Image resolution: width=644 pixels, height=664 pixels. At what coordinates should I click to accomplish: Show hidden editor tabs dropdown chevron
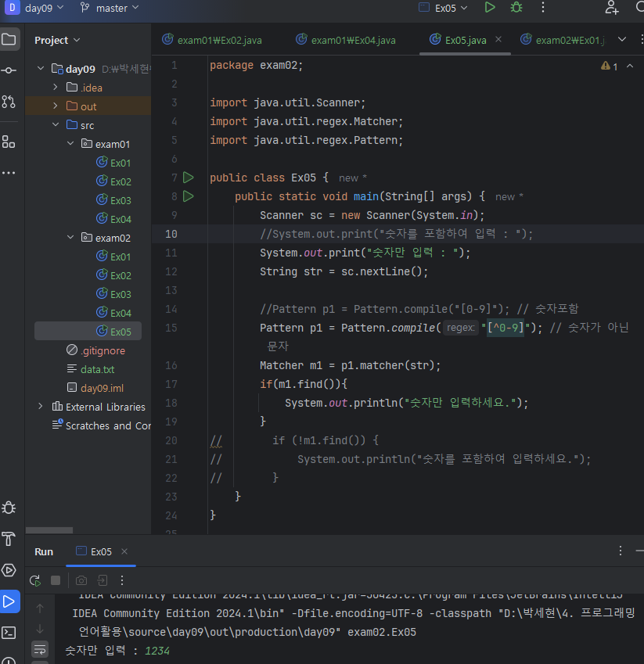point(622,39)
